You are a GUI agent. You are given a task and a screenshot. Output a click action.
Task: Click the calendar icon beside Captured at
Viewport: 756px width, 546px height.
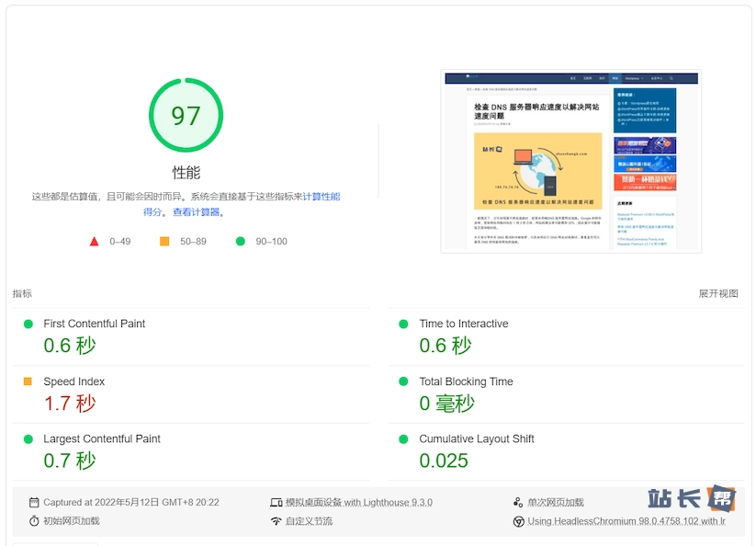tap(34, 503)
